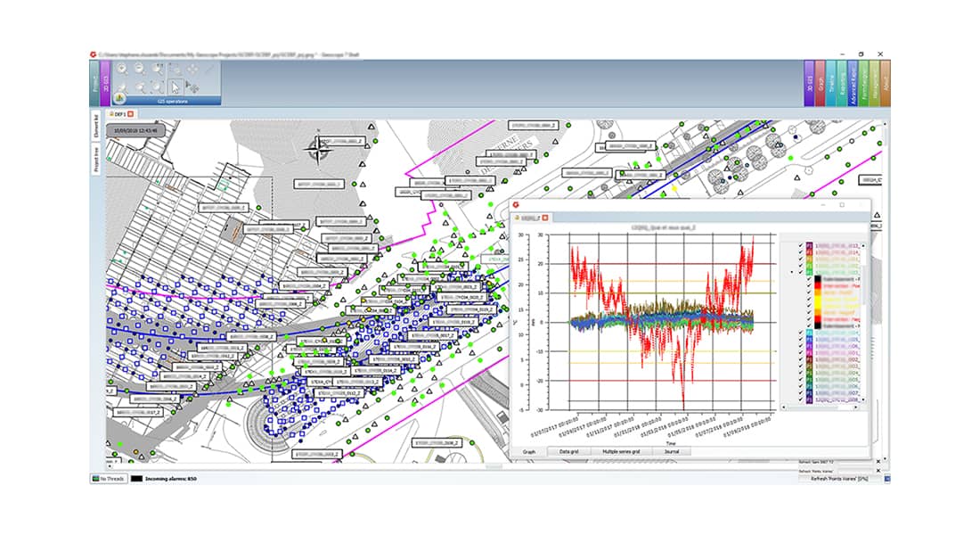
Task: Click legend horizontal scrollbar left arrow
Action: [x=784, y=407]
